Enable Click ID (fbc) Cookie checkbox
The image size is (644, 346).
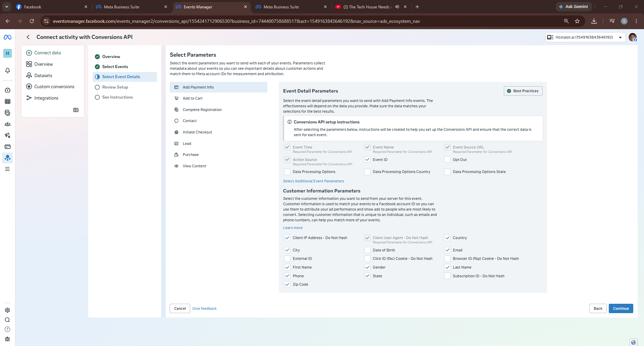pyautogui.click(x=367, y=258)
